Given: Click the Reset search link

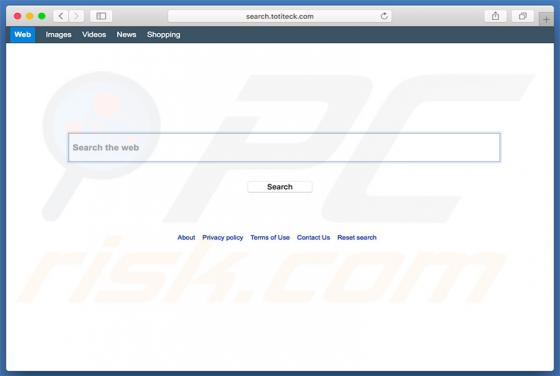Looking at the screenshot, I should pos(357,237).
